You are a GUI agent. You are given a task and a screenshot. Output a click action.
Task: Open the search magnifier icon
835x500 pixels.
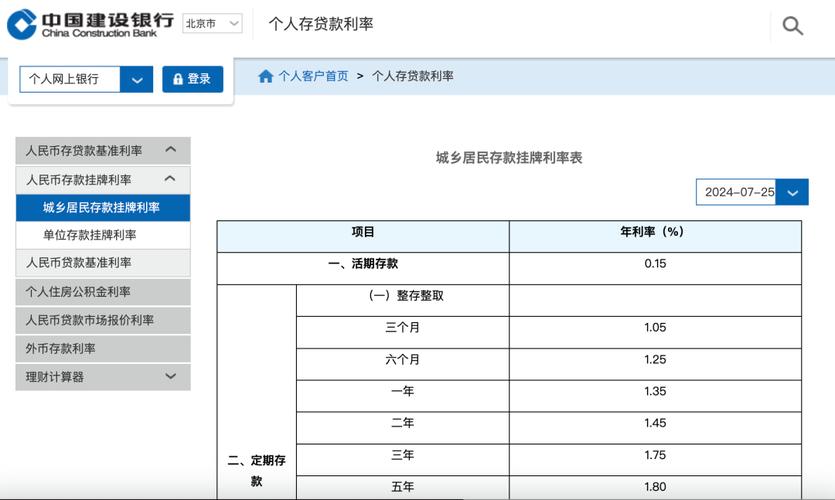[792, 25]
